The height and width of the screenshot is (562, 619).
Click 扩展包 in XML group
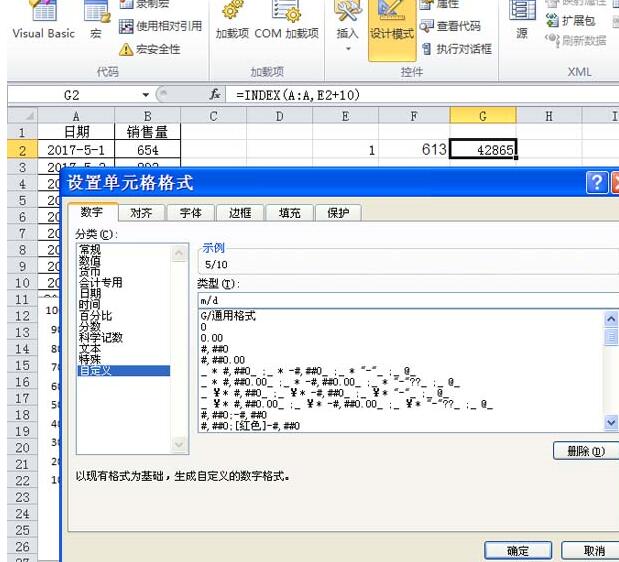[571, 21]
